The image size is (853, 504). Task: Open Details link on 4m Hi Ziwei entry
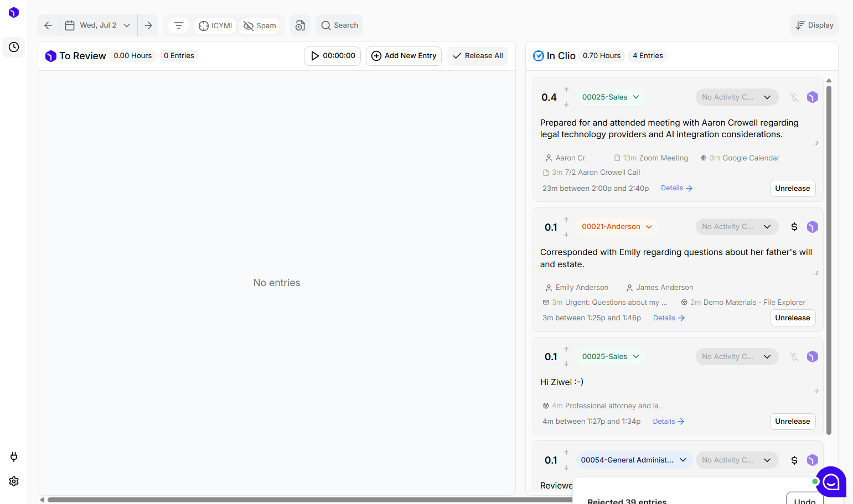(668, 422)
